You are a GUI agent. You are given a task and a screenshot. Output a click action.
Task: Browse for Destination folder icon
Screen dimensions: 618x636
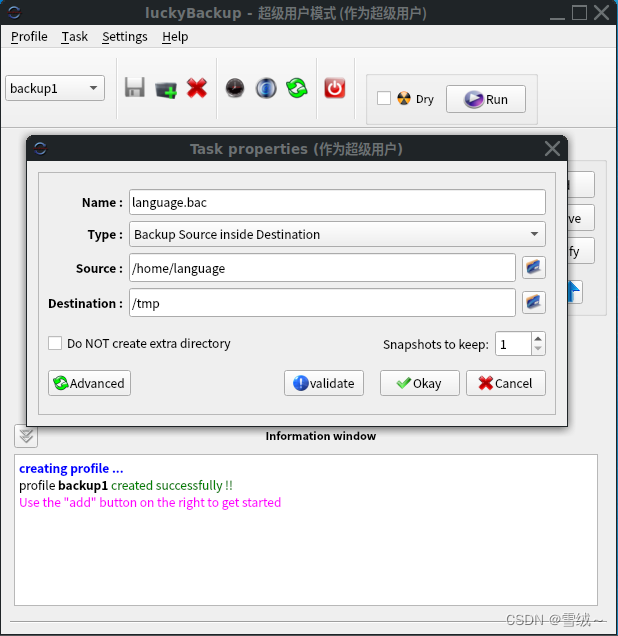tap(534, 303)
